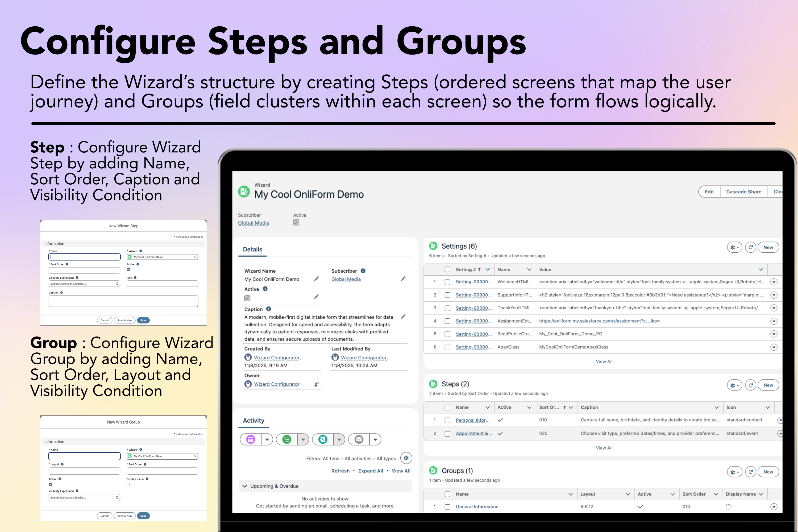Image resolution: width=798 pixels, height=532 pixels.
Task: Refresh the Steps related list
Action: (750, 385)
